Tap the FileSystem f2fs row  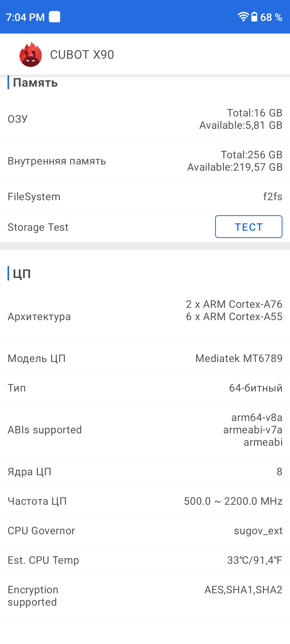click(x=145, y=196)
